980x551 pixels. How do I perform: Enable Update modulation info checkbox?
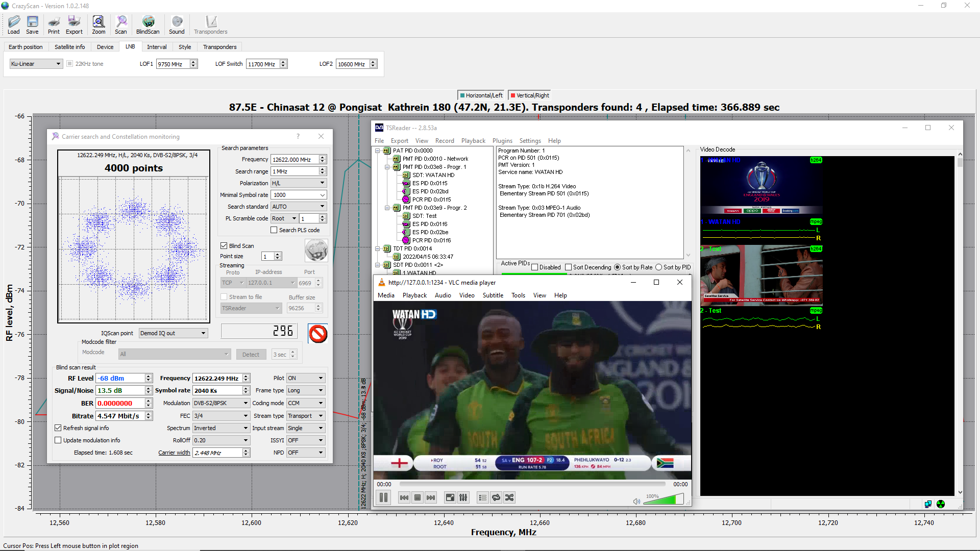coord(58,440)
